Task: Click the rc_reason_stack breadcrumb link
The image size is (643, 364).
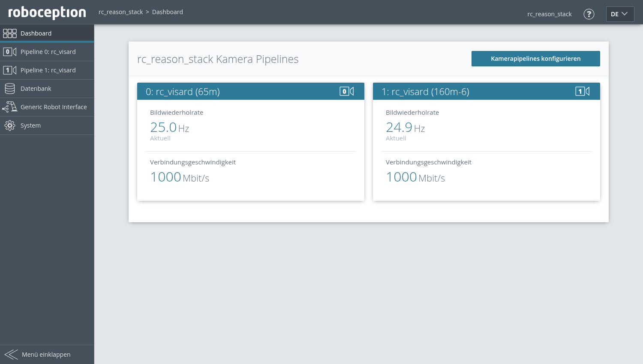Action: click(x=120, y=12)
